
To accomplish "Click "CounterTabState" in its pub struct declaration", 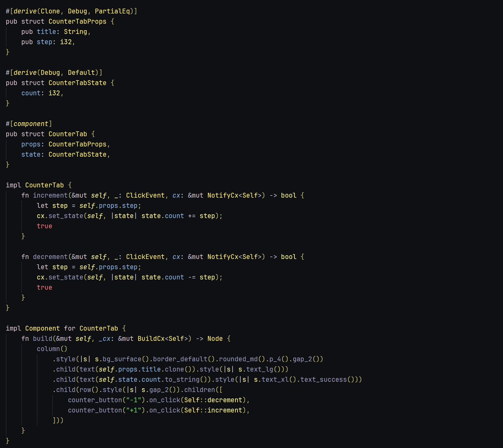I will (x=78, y=83).
